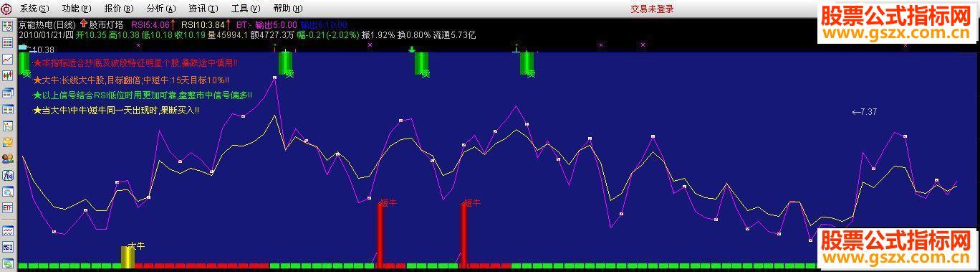Screen dimensions: 980x272
Task: Open the 报价(B) menu
Action: point(119,9)
